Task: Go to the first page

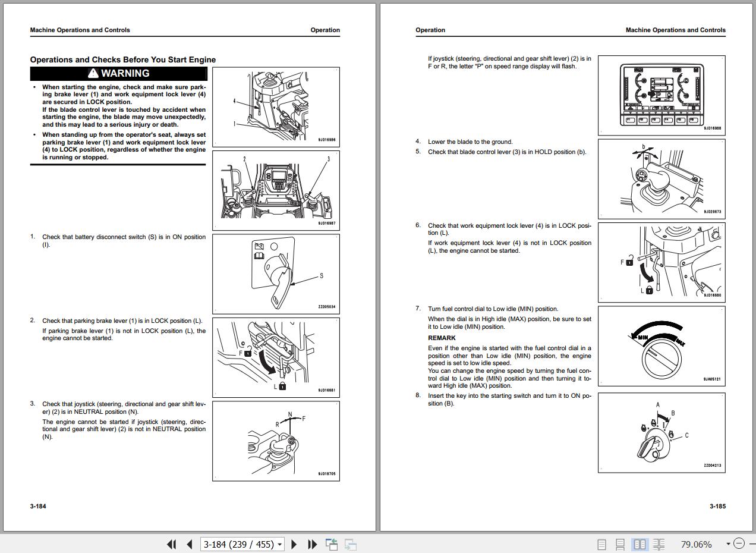Action: pos(171,544)
